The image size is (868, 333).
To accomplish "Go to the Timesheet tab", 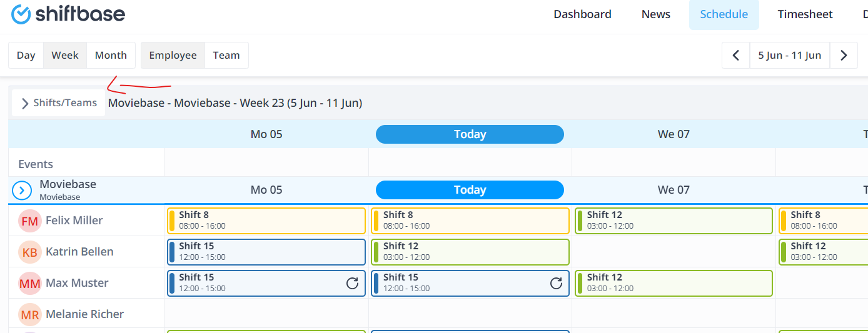I will pos(805,14).
